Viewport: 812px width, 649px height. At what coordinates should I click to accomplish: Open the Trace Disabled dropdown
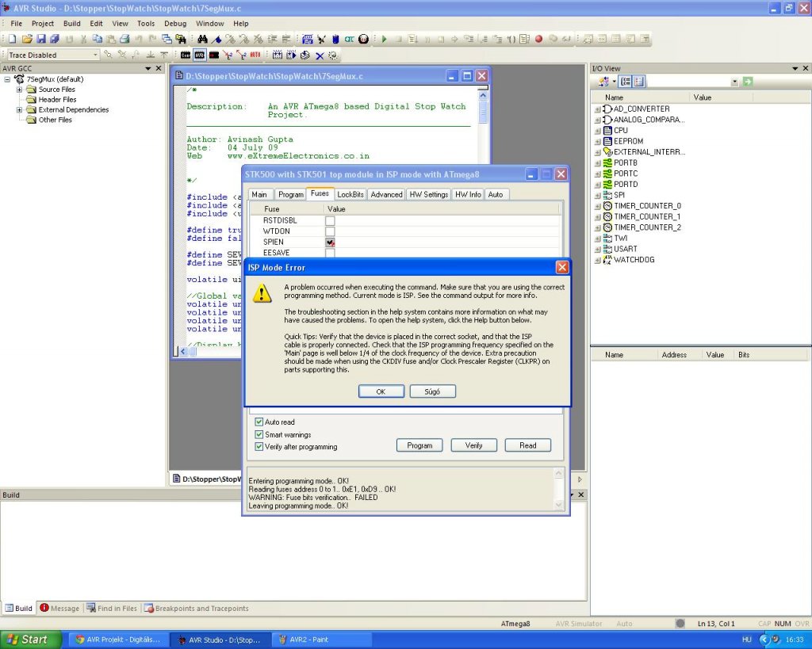point(95,55)
